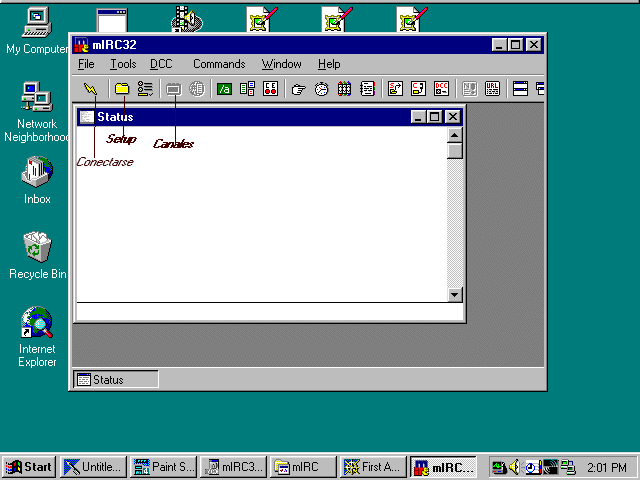Screen dimensions: 640x480
Task: Click the Start button
Action: 29,467
